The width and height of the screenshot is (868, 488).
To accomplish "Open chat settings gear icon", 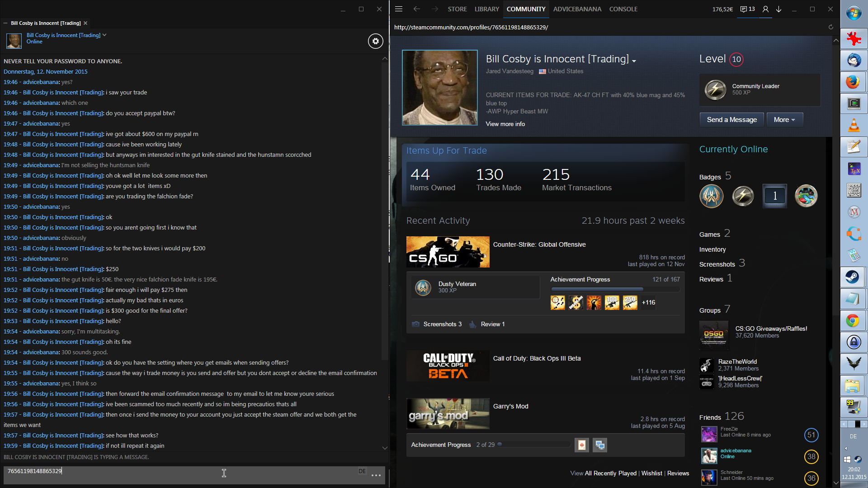I will pos(375,41).
